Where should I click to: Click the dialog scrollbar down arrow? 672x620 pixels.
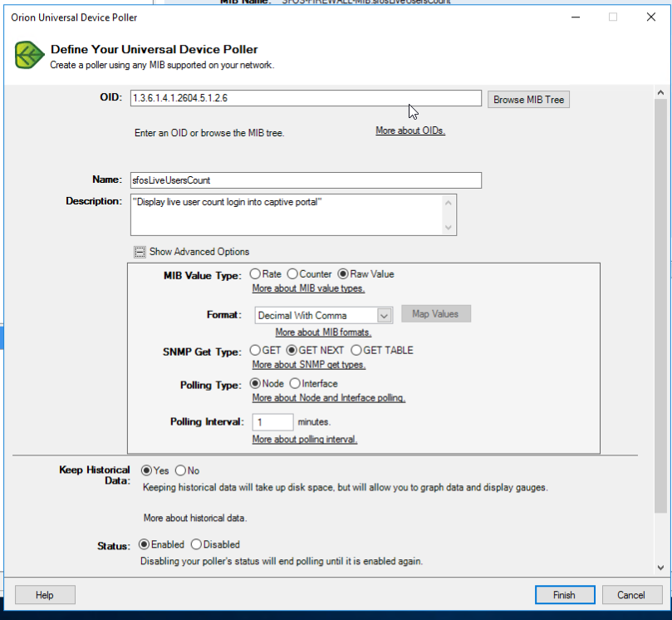[660, 568]
